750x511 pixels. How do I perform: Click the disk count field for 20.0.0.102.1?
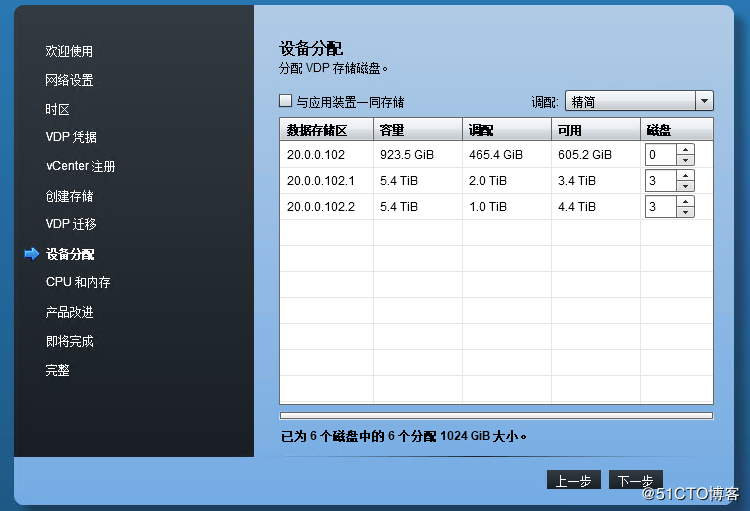pos(661,180)
